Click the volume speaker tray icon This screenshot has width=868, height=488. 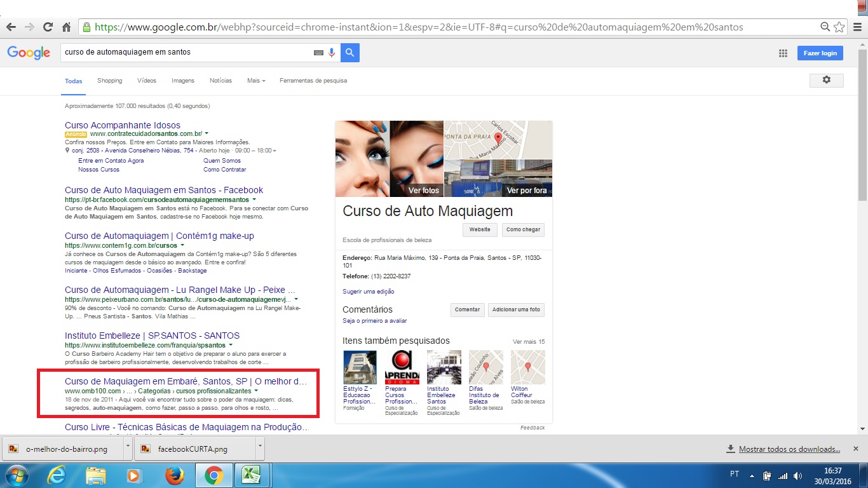pos(797,475)
